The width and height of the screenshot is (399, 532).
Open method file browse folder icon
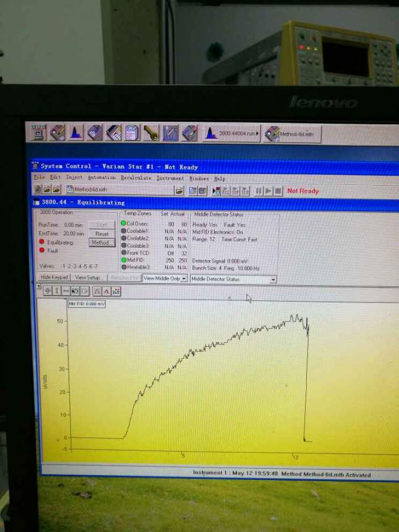tap(179, 190)
